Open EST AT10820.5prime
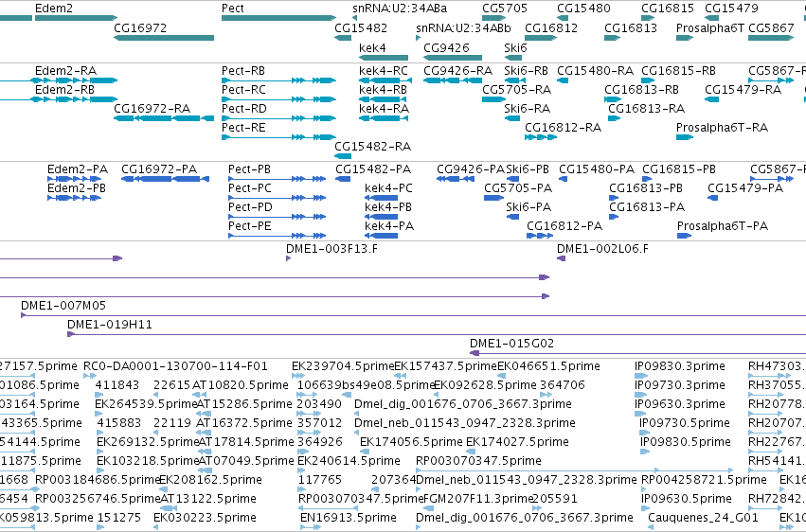This screenshot has height=532, width=806. [200, 395]
